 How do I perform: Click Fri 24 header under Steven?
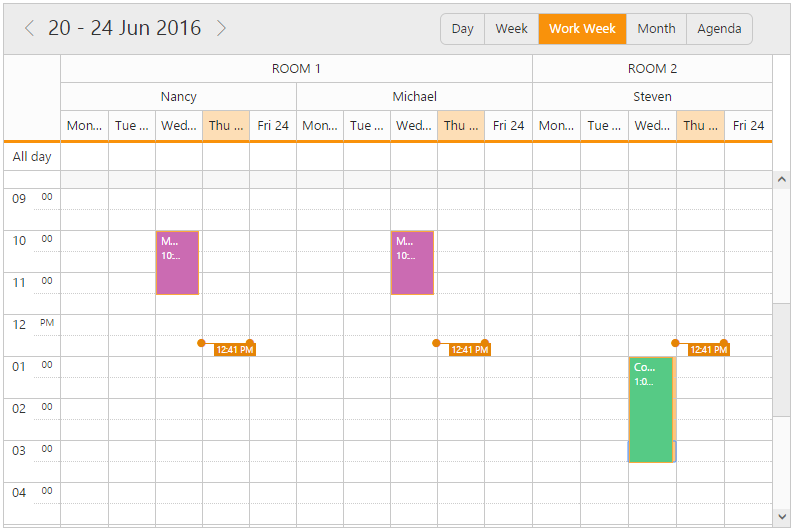coord(748,125)
